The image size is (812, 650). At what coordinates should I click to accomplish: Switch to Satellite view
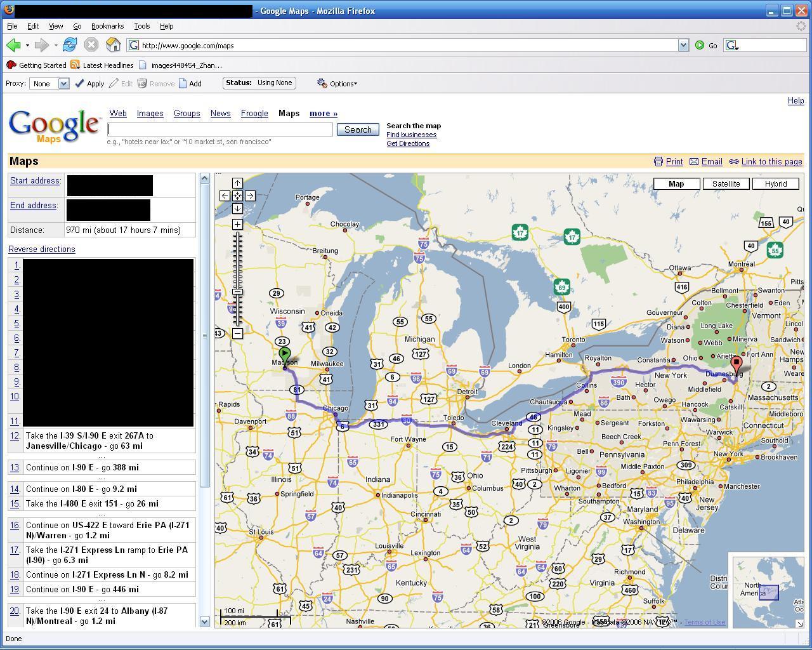click(726, 183)
